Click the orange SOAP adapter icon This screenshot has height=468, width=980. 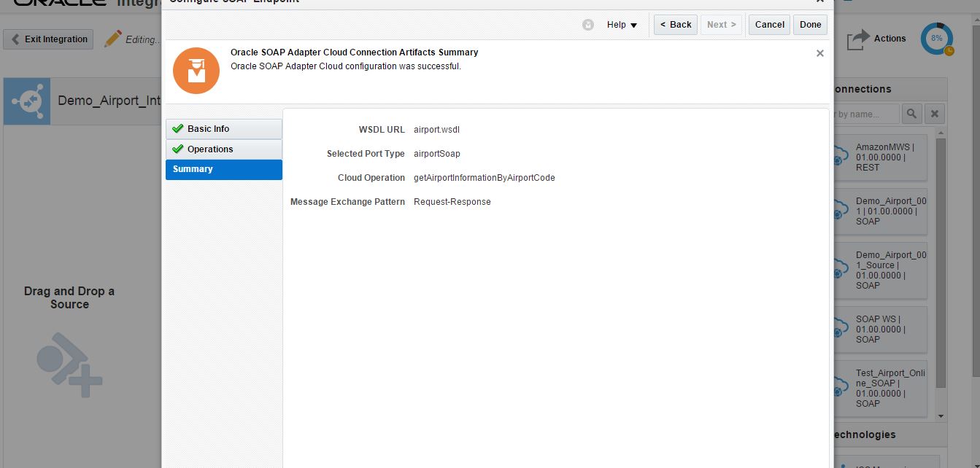(x=196, y=71)
